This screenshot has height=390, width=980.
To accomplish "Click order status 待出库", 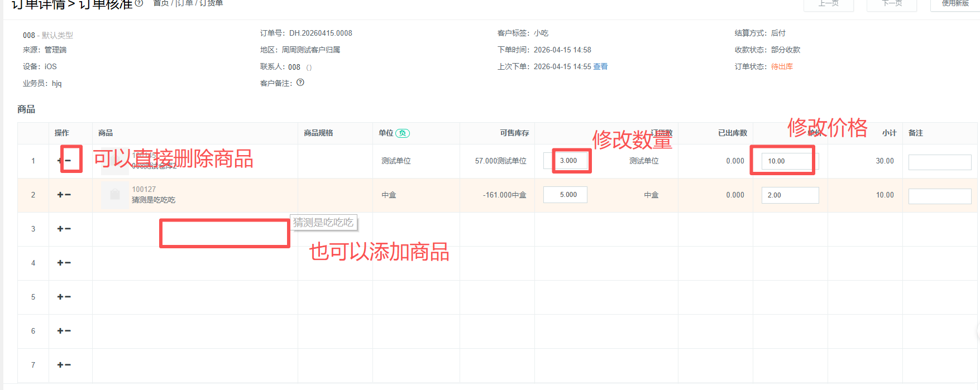I will pos(782,66).
